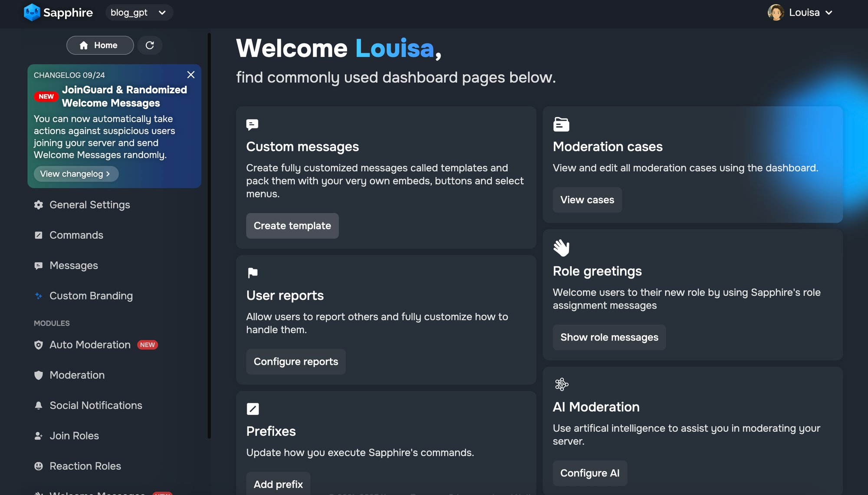Click the User reports flag icon
The image size is (868, 495).
click(253, 273)
